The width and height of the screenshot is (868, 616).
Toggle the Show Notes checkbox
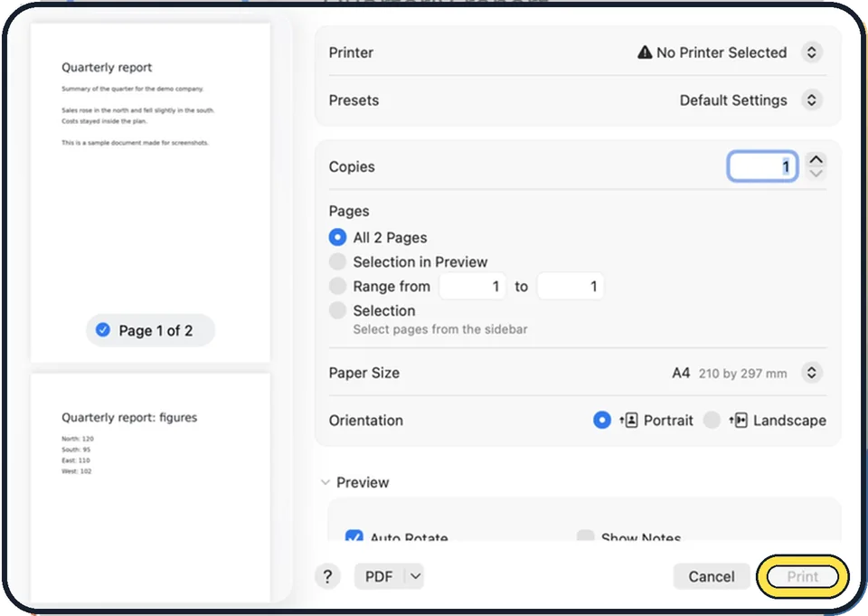click(585, 536)
